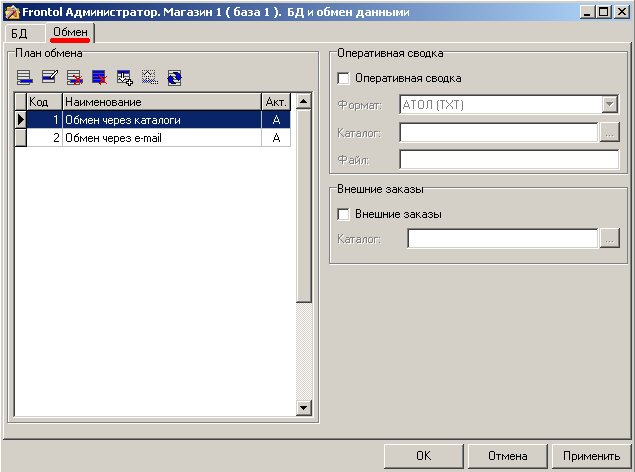
Task: Click the code cell 2
Action: tap(45, 138)
